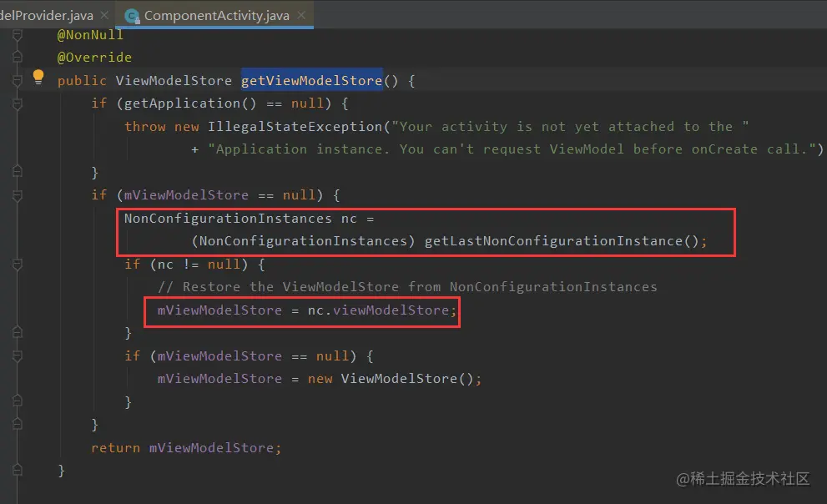Image resolution: width=827 pixels, height=504 pixels.
Task: Click getLastNonConfigurationInstance() call
Action: tap(561, 241)
